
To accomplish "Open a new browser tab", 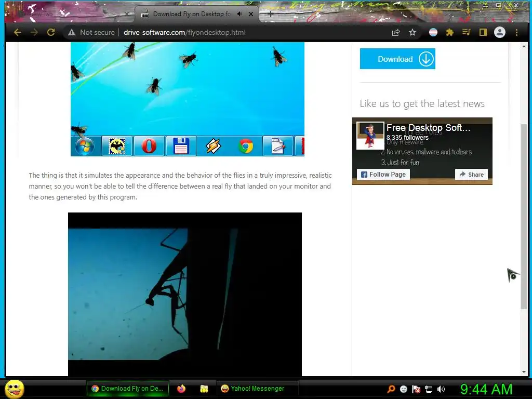I will [x=270, y=14].
